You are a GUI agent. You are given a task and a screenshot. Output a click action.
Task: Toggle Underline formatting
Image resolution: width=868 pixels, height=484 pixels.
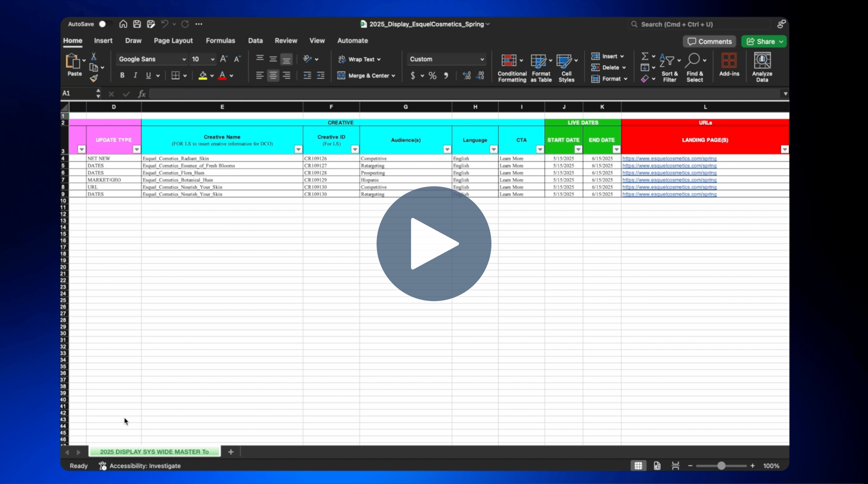[148, 76]
